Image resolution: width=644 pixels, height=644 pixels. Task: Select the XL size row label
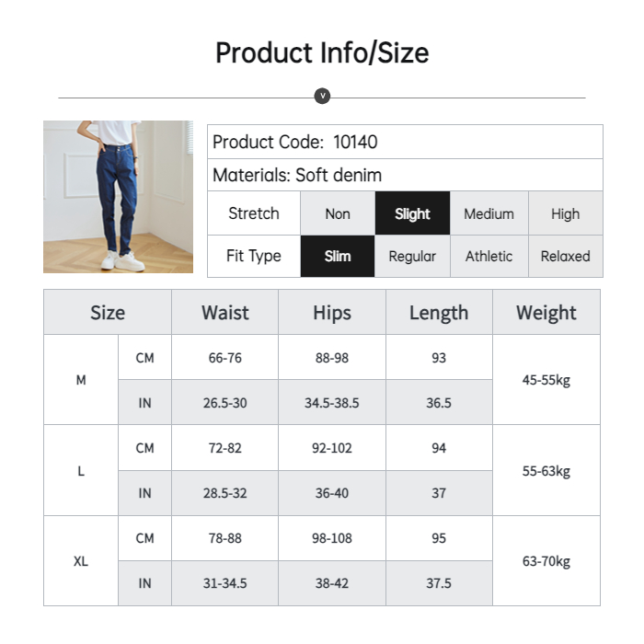81,560
